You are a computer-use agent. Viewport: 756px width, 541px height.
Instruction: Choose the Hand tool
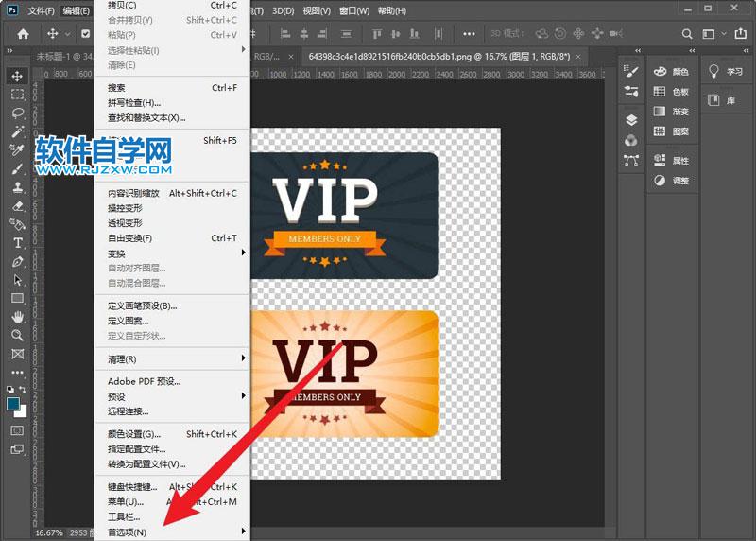coord(17,317)
